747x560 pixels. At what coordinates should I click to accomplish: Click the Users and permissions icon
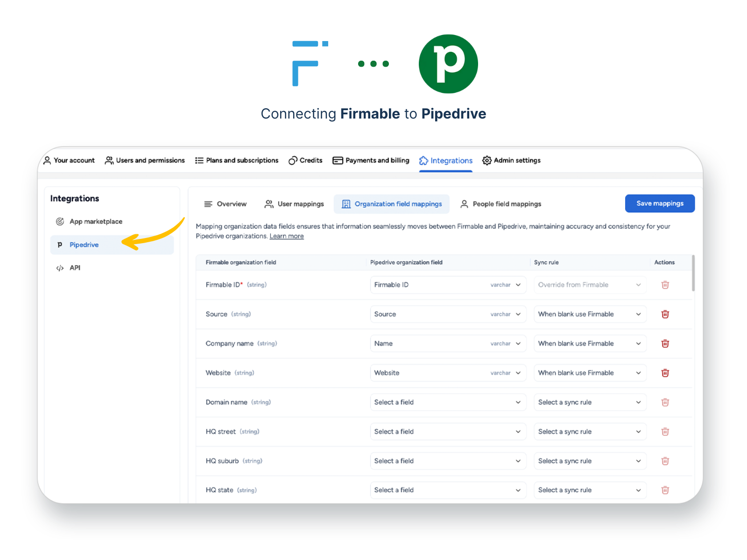(109, 160)
